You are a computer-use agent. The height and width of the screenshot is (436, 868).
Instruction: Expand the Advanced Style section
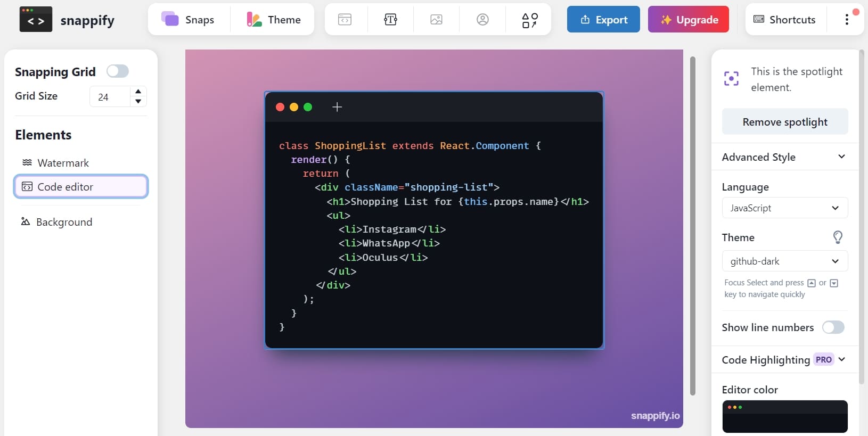[x=784, y=157]
